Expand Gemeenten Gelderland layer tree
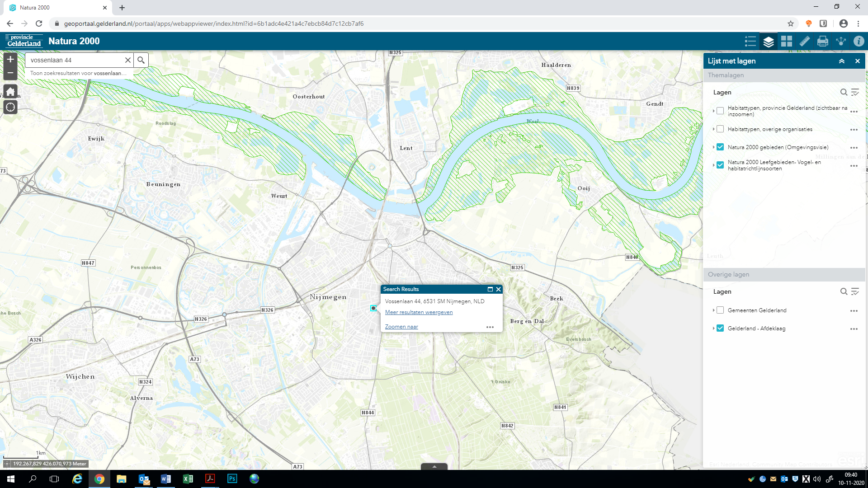 pyautogui.click(x=713, y=310)
